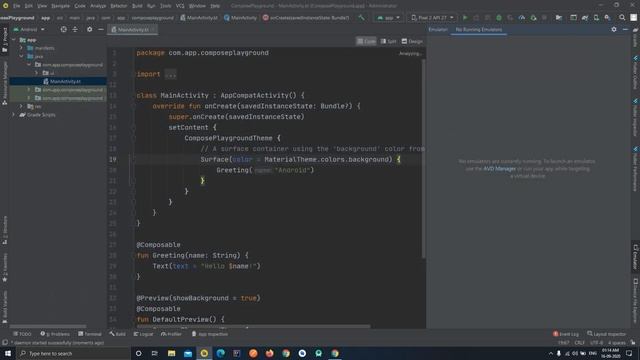
Task: Expand the folded import block
Action: click(171, 74)
